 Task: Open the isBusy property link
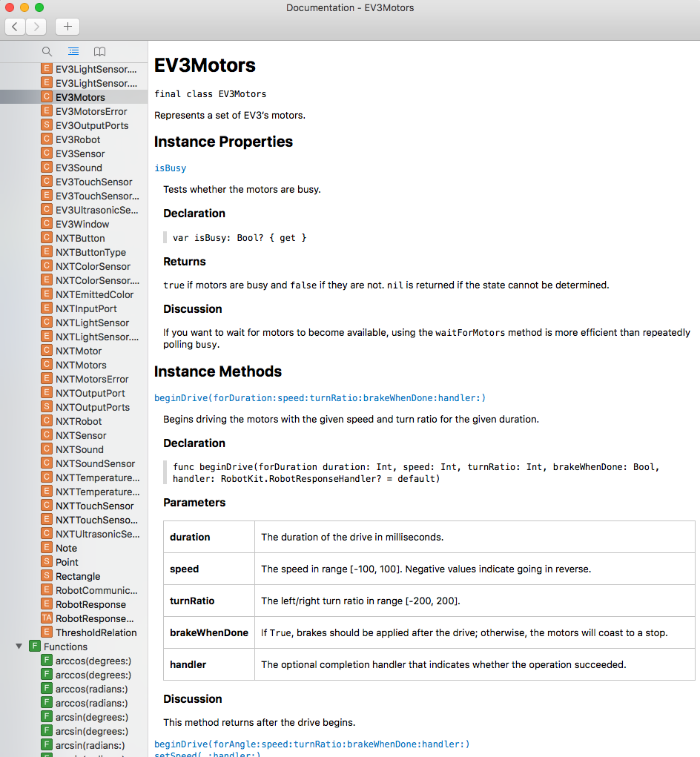click(170, 168)
